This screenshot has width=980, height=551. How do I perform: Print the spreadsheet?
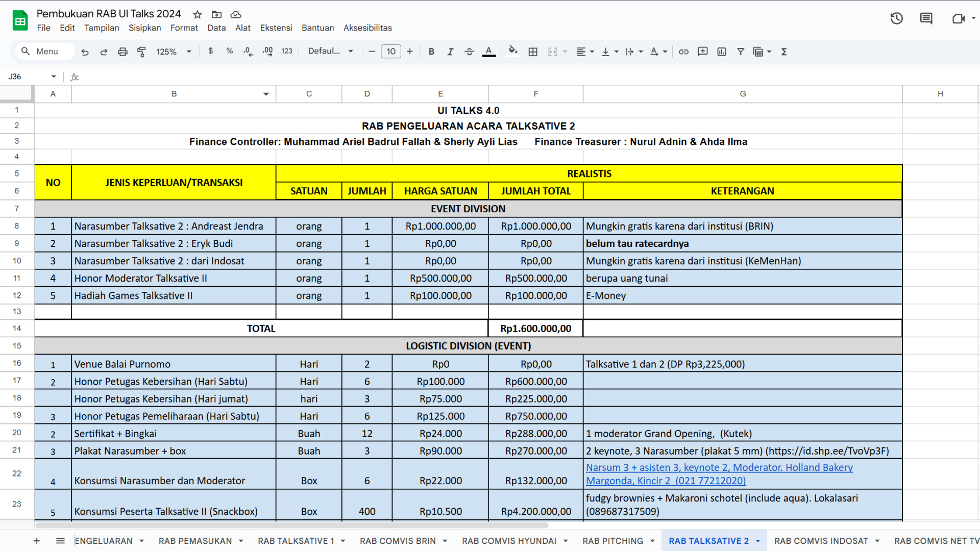click(122, 52)
